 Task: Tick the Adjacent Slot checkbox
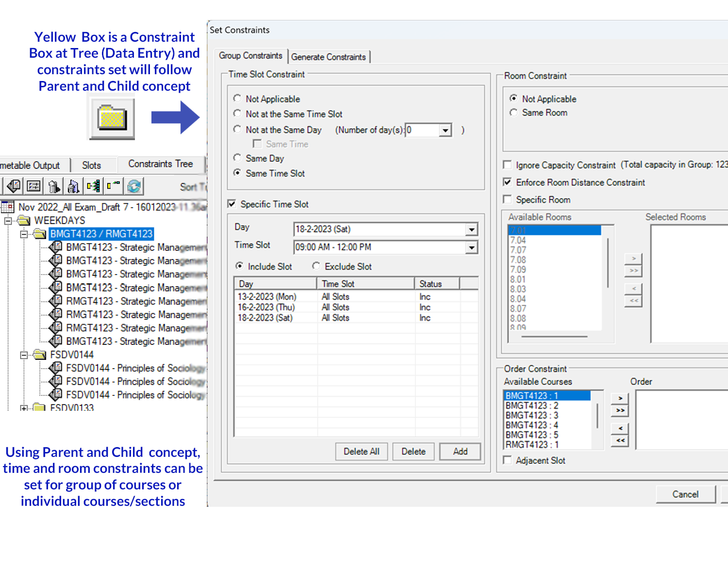coord(508,460)
